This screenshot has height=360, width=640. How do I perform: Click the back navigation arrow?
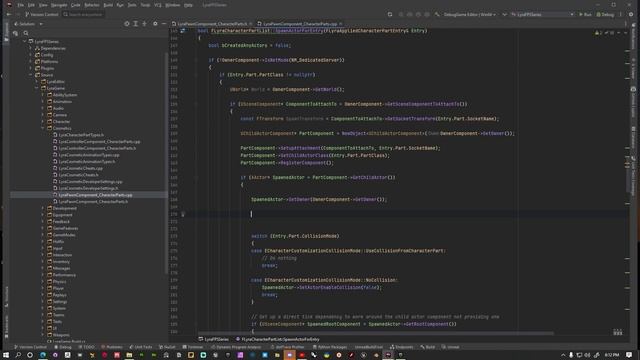pos(9,14)
